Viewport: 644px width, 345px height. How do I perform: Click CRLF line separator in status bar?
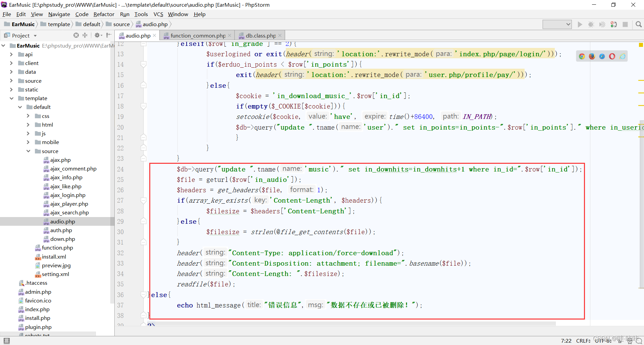[x=583, y=341]
